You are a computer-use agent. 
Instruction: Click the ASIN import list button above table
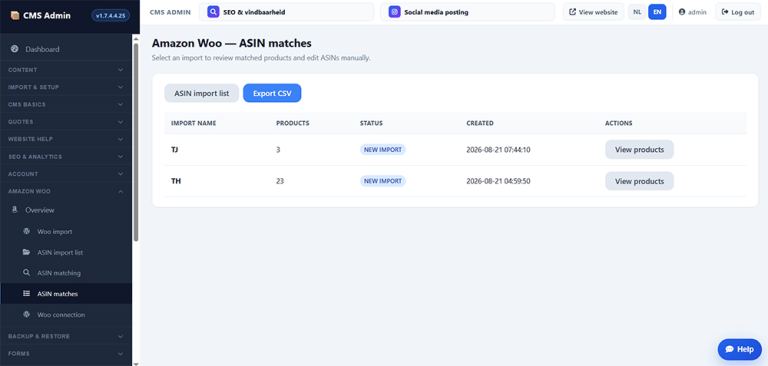tap(201, 93)
